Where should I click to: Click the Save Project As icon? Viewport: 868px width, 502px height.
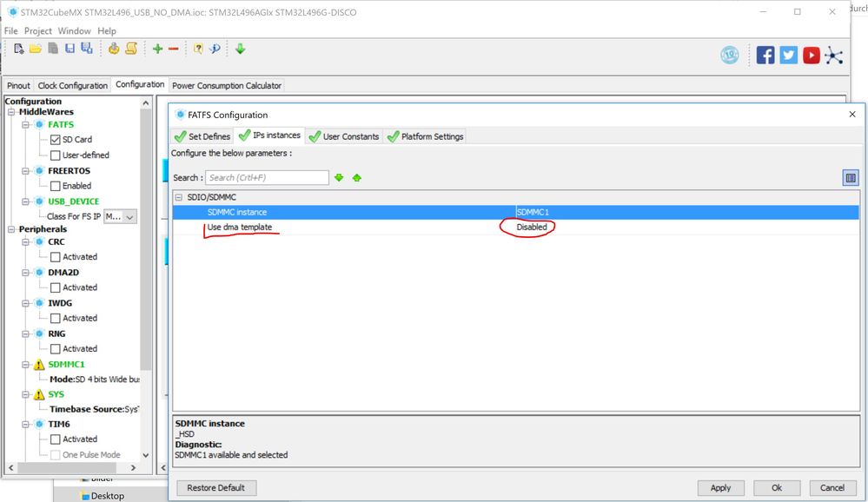87,49
